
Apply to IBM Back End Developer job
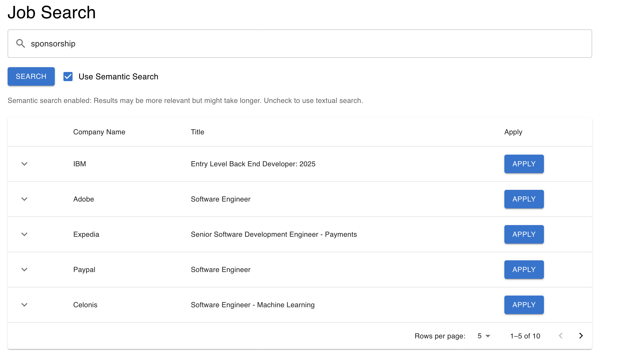click(524, 164)
